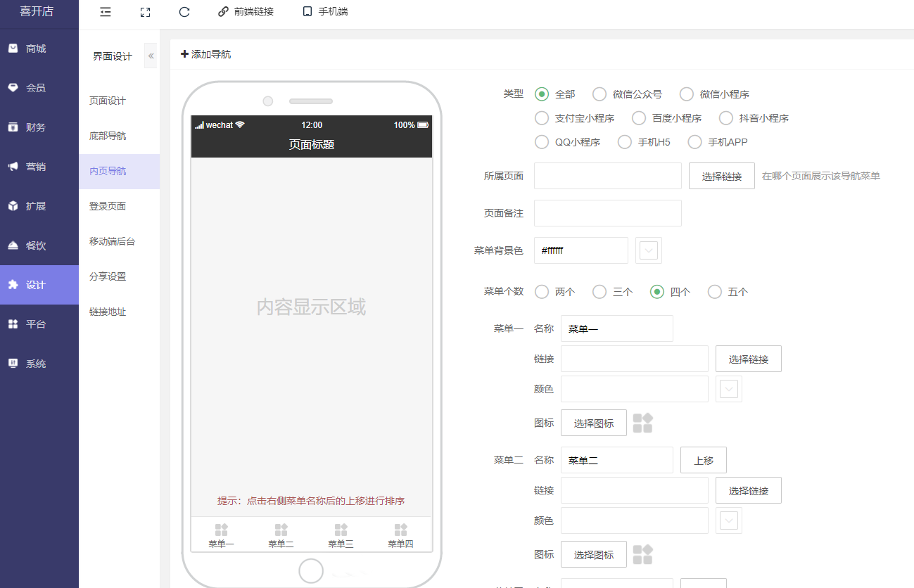
Task: Click the refresh page icon
Action: click(x=184, y=12)
